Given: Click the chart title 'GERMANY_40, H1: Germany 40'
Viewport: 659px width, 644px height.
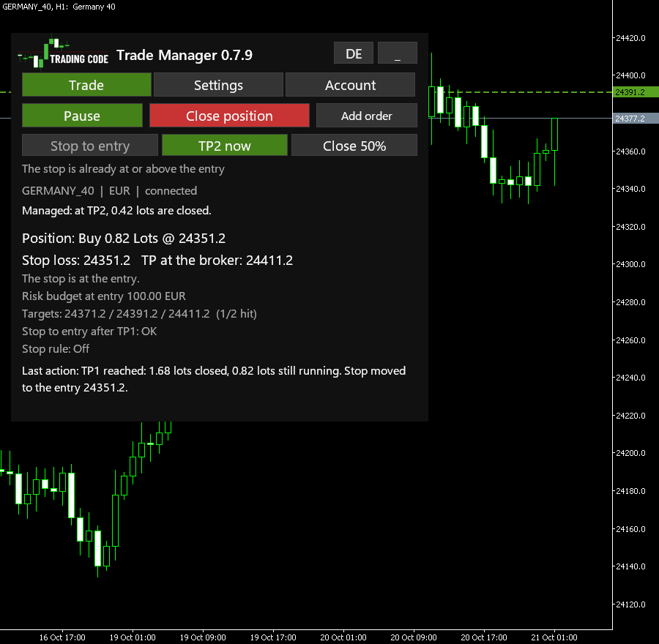Looking at the screenshot, I should (59, 7).
